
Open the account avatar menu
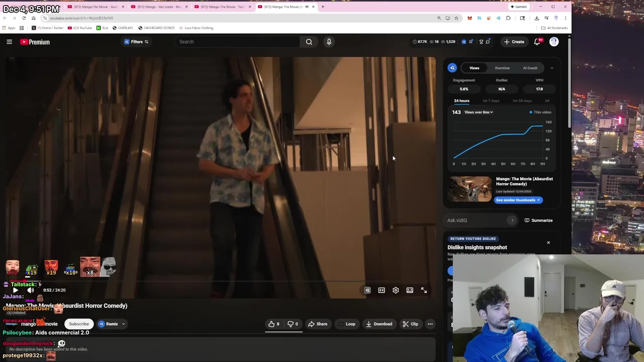554,42
